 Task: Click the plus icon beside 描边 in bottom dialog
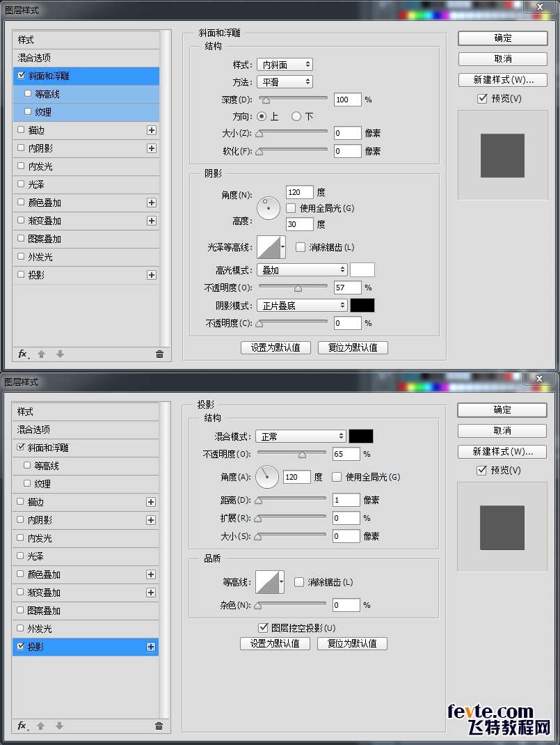click(x=151, y=502)
